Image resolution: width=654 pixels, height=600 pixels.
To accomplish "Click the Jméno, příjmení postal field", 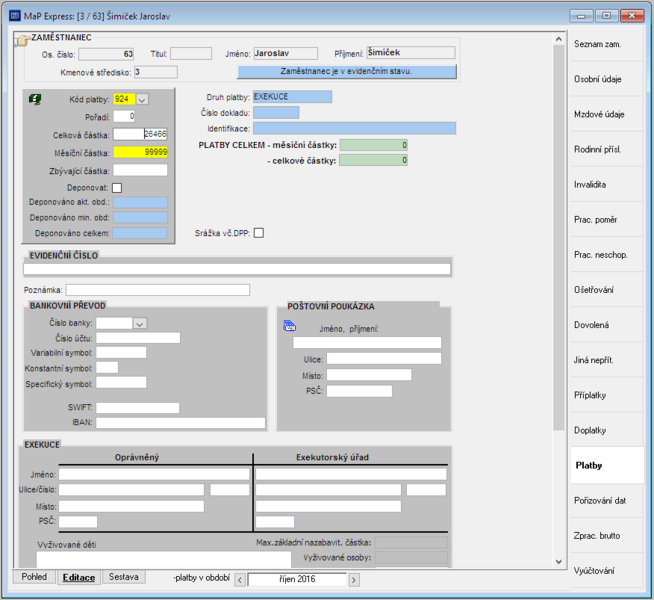I will (367, 343).
